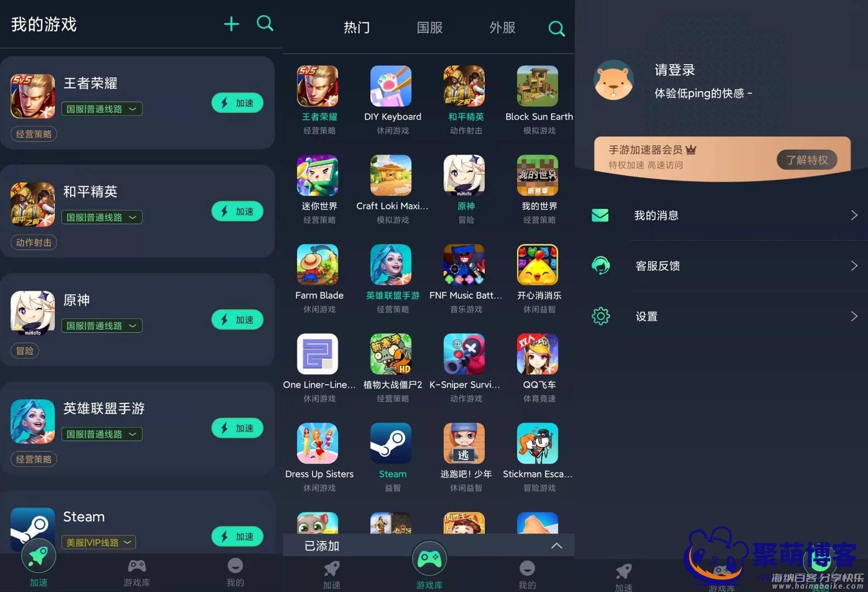Select the Block Sun Earth game icon
The image size is (868, 592).
point(537,86)
